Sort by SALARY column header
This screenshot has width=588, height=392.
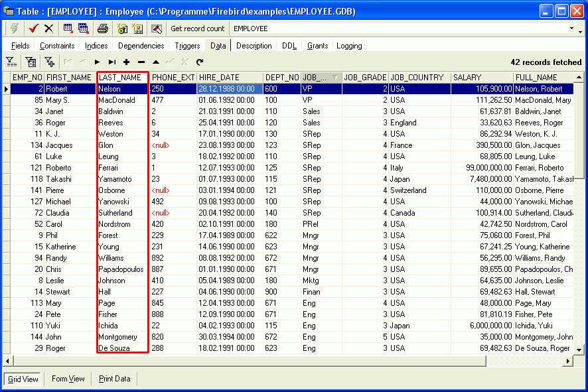[x=481, y=78]
